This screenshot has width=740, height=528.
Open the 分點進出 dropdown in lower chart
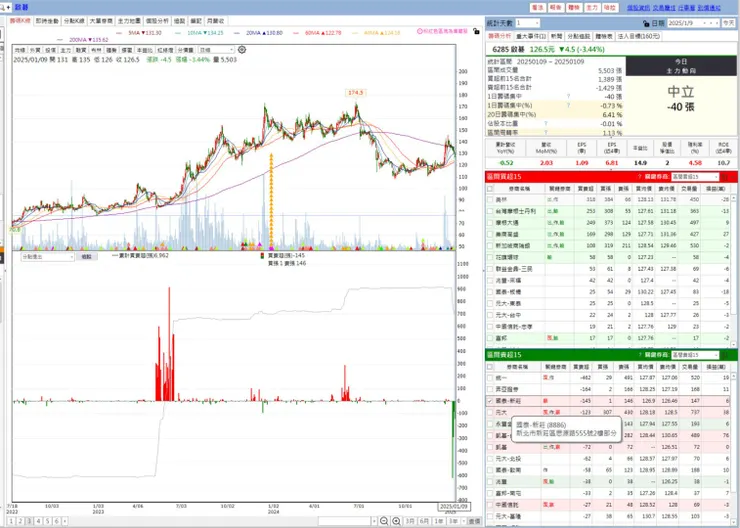(47, 257)
